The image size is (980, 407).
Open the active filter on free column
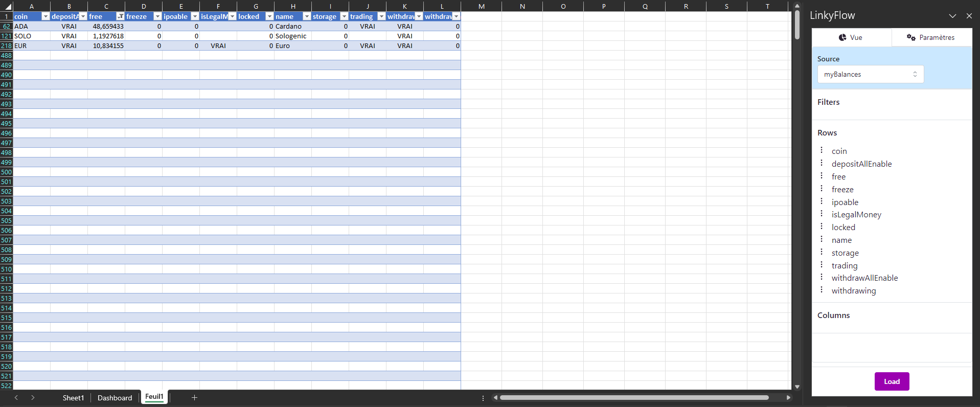(x=120, y=16)
